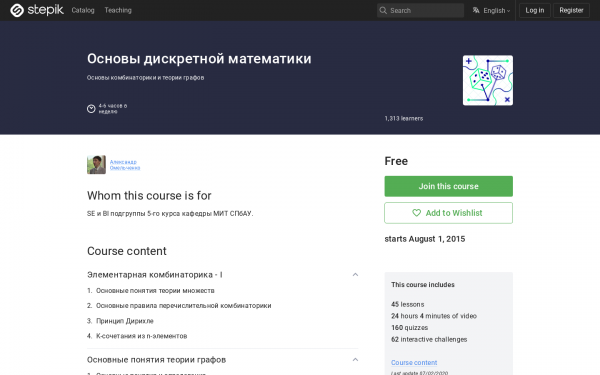The height and width of the screenshot is (375, 600).
Task: Click Whom this course is for heading
Action: click(149, 196)
